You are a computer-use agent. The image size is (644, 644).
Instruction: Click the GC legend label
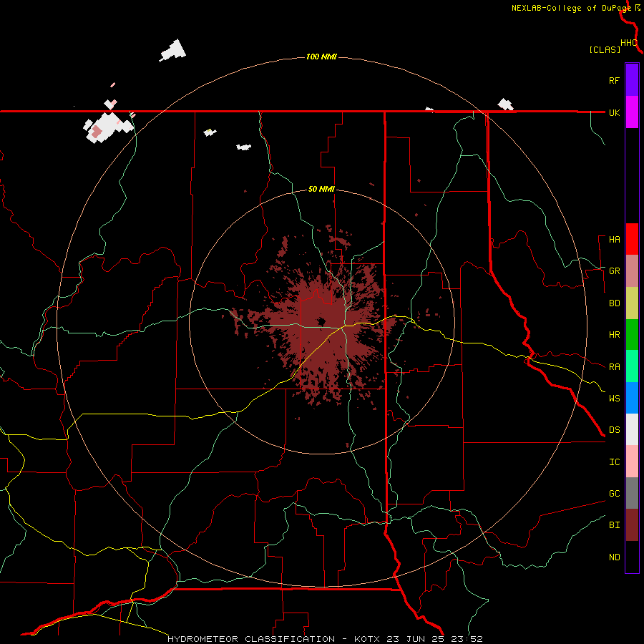tap(614, 493)
